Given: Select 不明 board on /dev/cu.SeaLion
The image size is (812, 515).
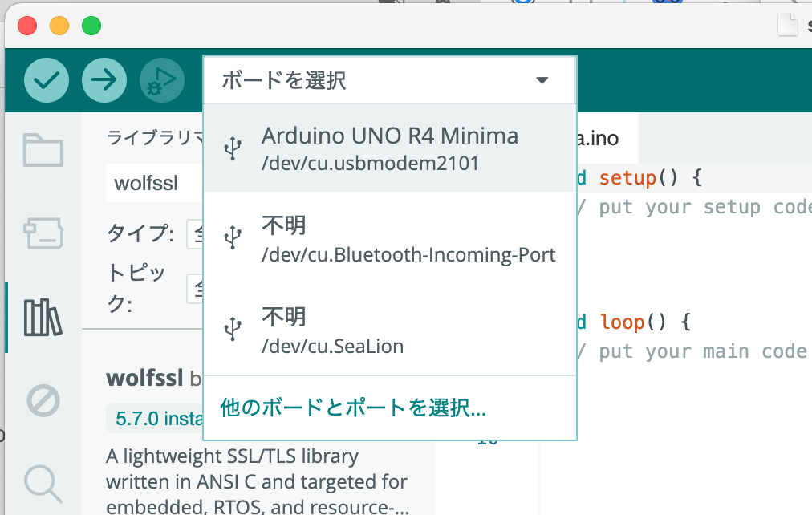Looking at the screenshot, I should pos(391,330).
